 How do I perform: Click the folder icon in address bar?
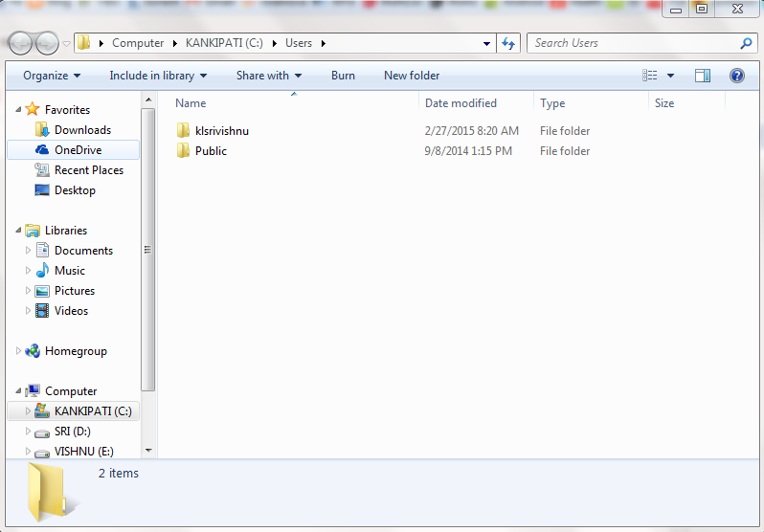84,43
